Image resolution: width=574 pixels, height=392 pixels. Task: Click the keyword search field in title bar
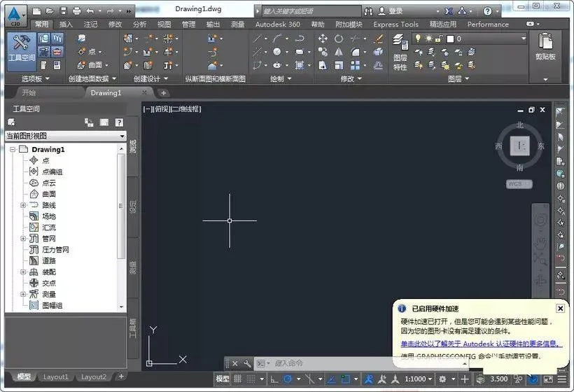311,11
